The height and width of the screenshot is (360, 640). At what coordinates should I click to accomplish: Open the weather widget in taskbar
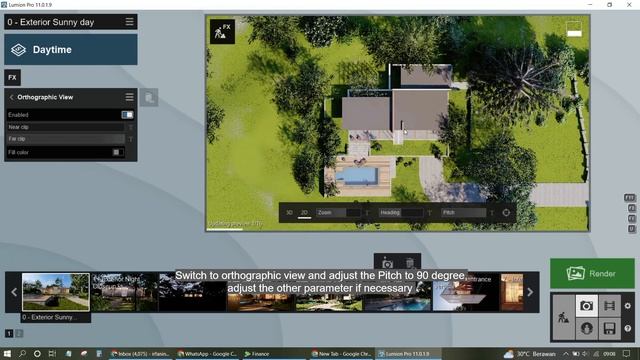click(531, 354)
